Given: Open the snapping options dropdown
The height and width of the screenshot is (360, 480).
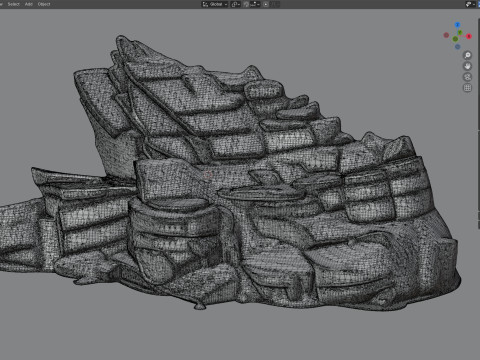Looking at the screenshot, I should [x=255, y=4].
